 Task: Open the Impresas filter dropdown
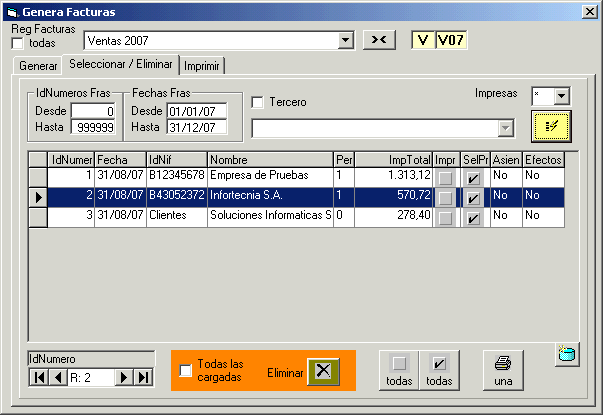pos(560,96)
